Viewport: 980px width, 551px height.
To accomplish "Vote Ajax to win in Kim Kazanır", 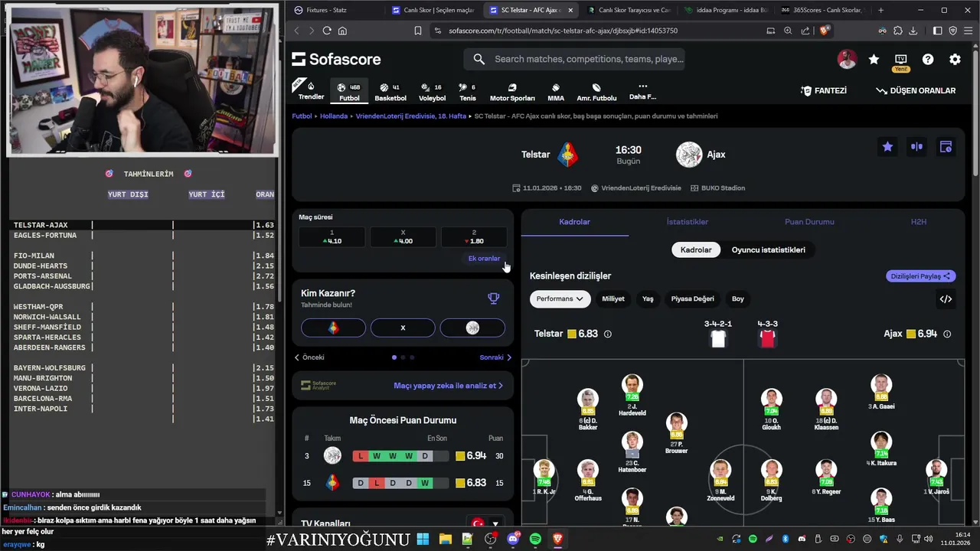I will [x=472, y=328].
